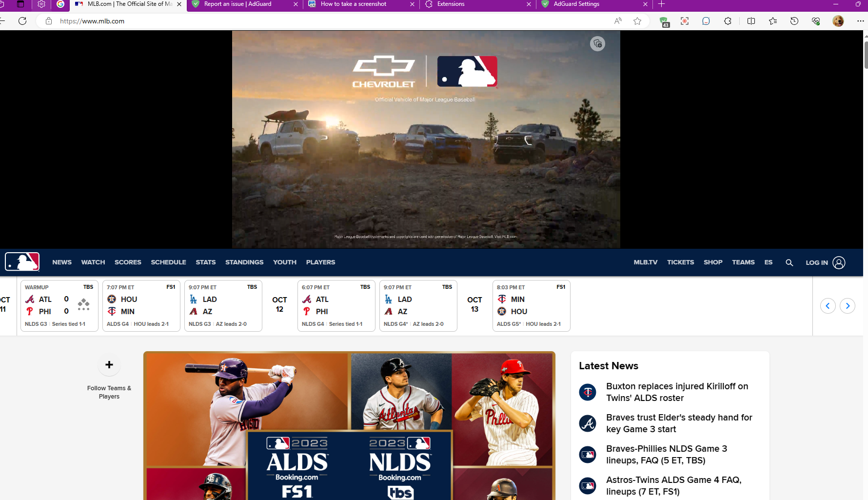Select the SCHEDULE navigation item

(168, 262)
